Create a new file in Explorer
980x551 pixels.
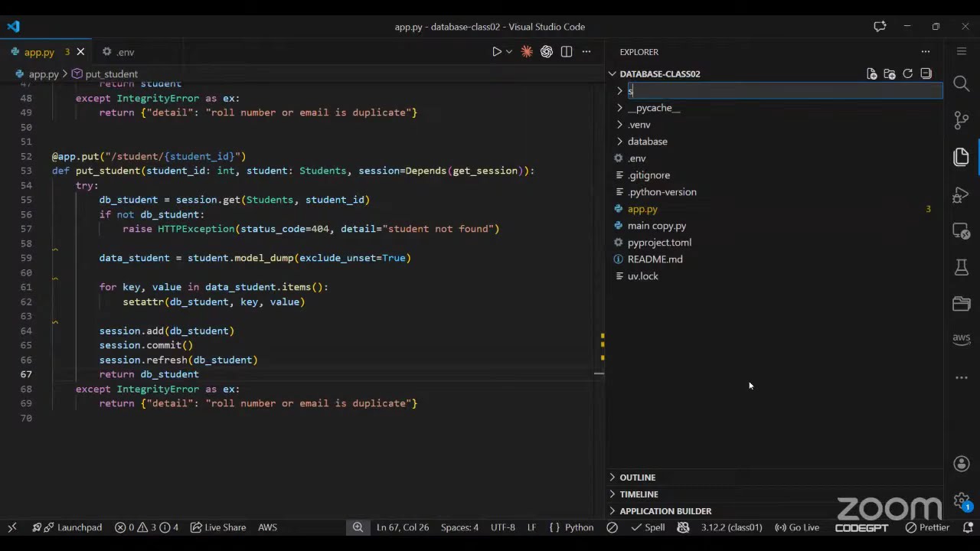point(871,73)
